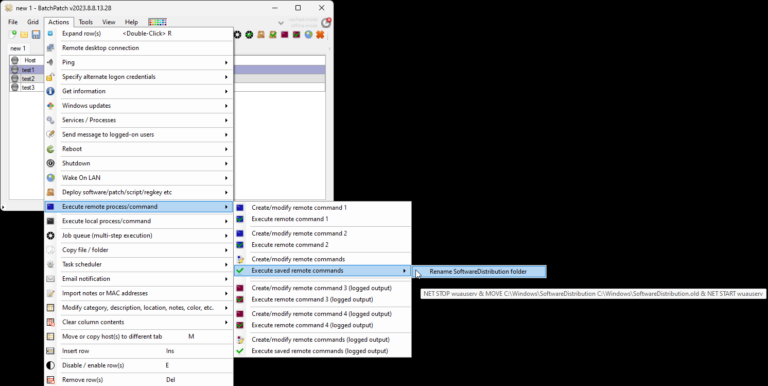Open the Grid menu
Viewport: 768px width, 386px height.
(33, 22)
